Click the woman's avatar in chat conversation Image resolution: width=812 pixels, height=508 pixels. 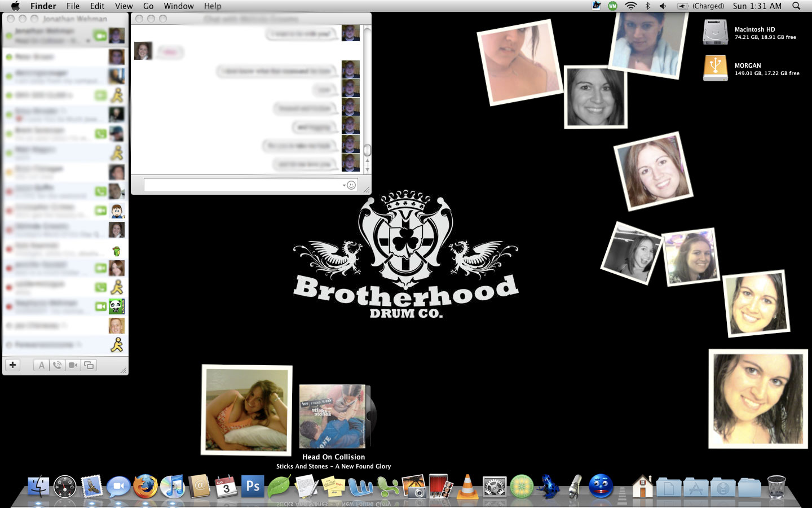pyautogui.click(x=143, y=51)
